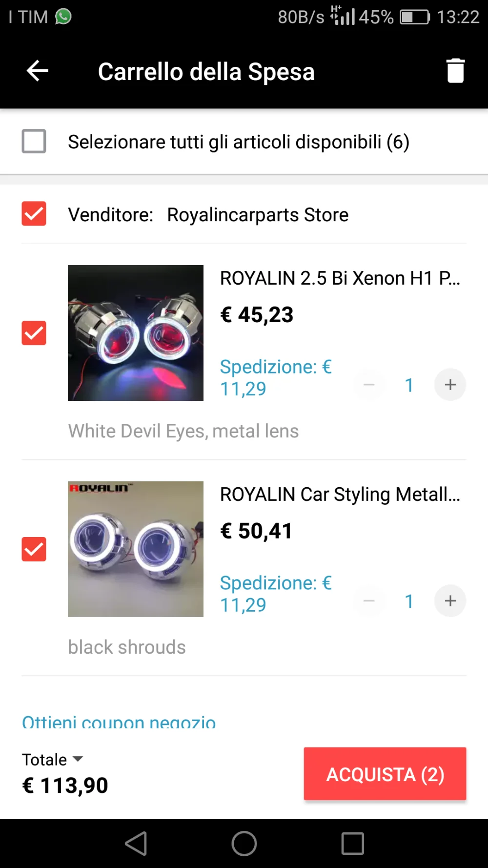The image size is (488, 868).
Task: Open red devil eyes projector thumbnail
Action: click(x=136, y=333)
